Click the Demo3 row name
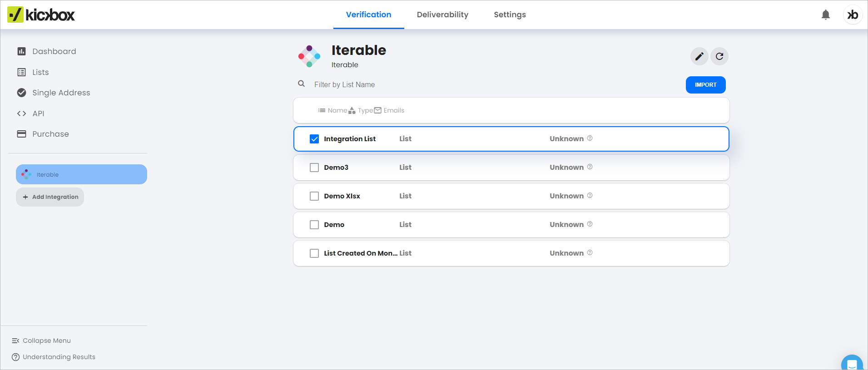The width and height of the screenshot is (868, 370). [x=336, y=168]
